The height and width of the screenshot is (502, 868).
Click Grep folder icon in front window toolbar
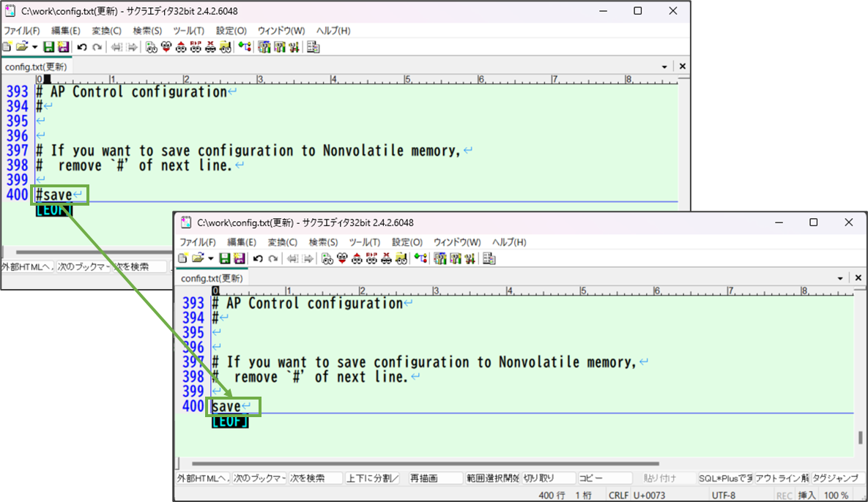click(x=401, y=258)
